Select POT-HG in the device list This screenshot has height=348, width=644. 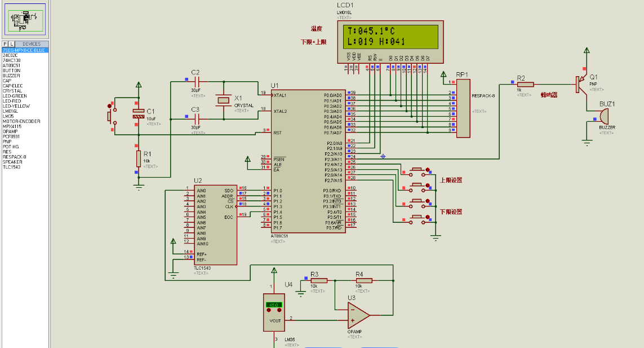click(x=11, y=147)
